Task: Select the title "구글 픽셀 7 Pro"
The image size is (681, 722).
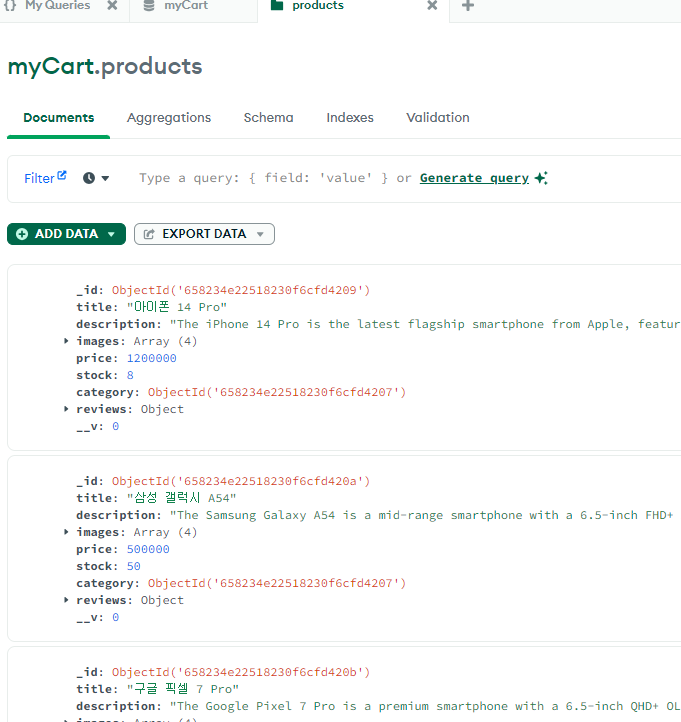Action: [183, 689]
